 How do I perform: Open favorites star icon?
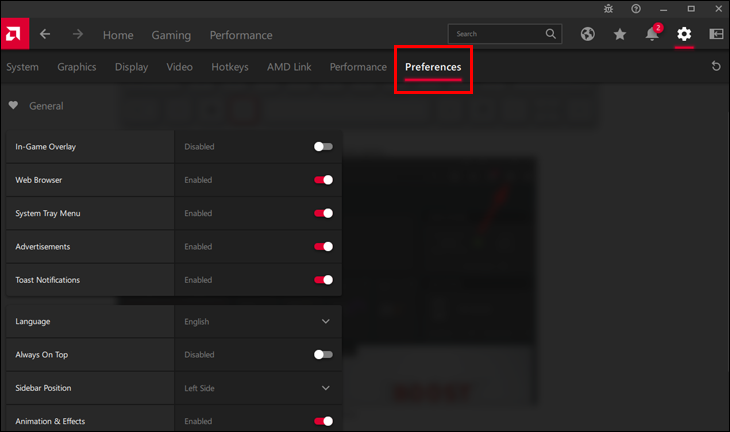tap(620, 34)
